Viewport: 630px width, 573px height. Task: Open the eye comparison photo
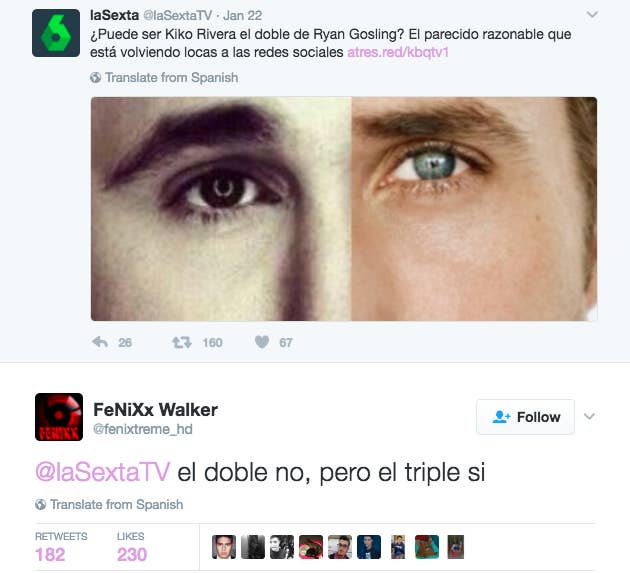coord(344,209)
